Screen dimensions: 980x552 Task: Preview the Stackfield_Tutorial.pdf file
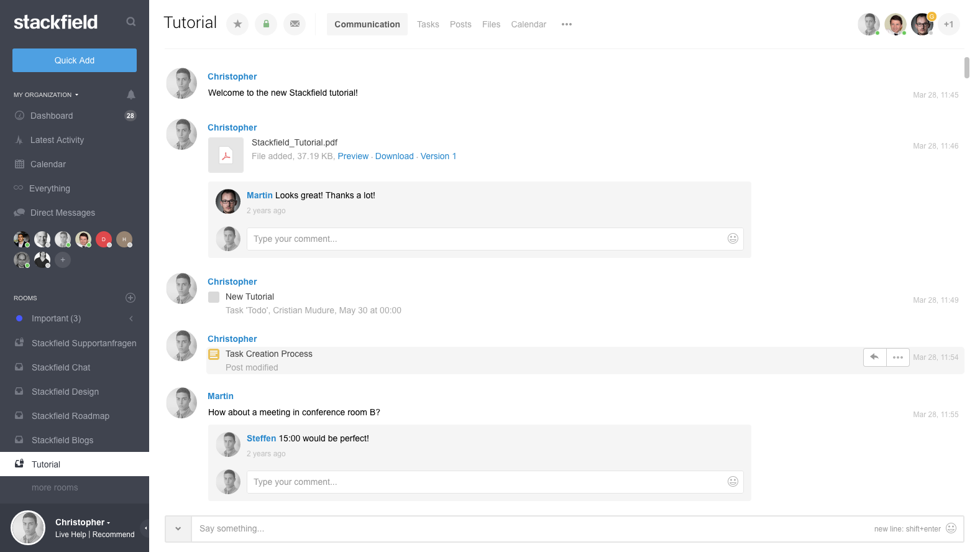[353, 156]
